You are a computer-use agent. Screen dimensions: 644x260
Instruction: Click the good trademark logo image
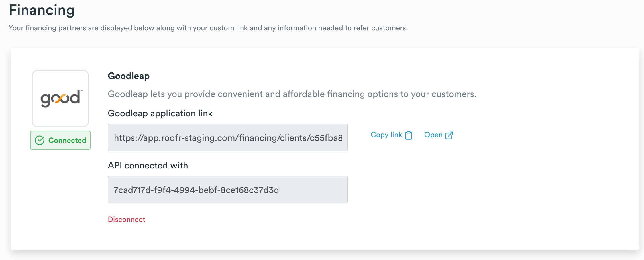click(x=60, y=98)
